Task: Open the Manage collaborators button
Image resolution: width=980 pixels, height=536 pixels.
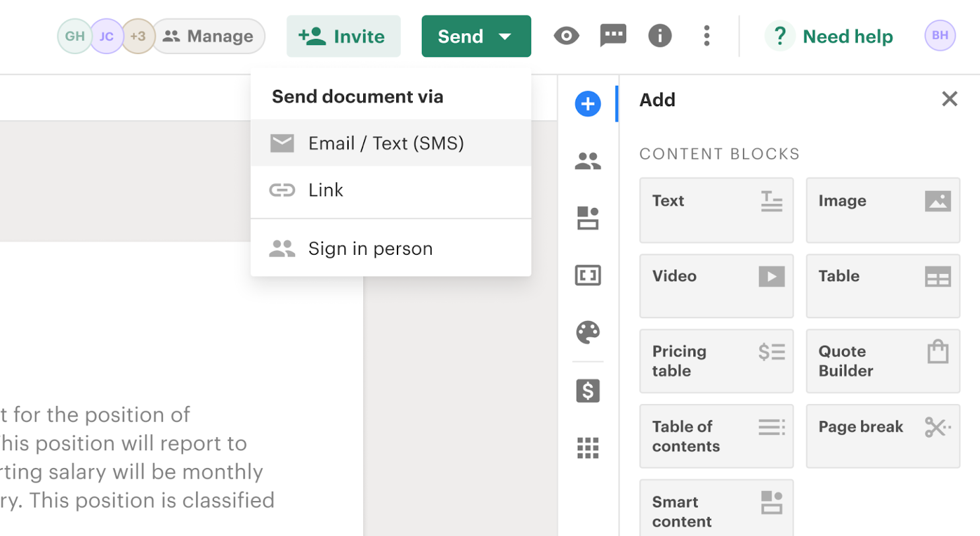Action: (x=209, y=36)
